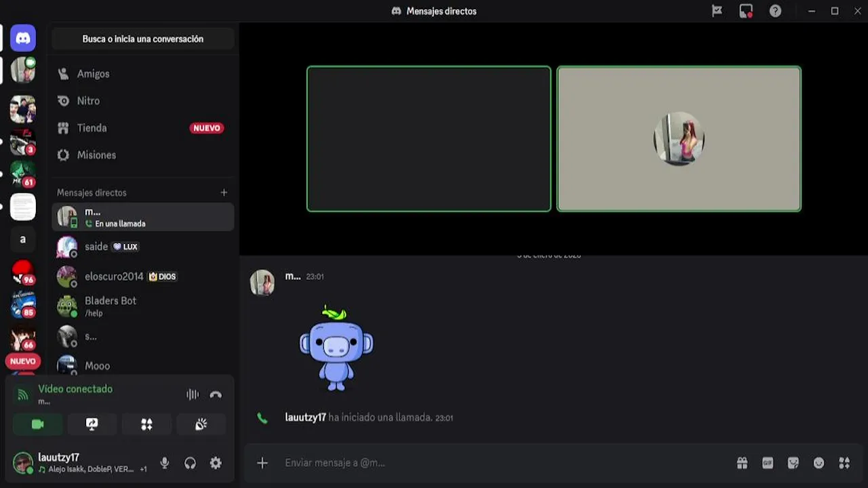Open the Tienda shop page
Image resolution: width=868 pixels, height=488 pixels.
[143, 128]
